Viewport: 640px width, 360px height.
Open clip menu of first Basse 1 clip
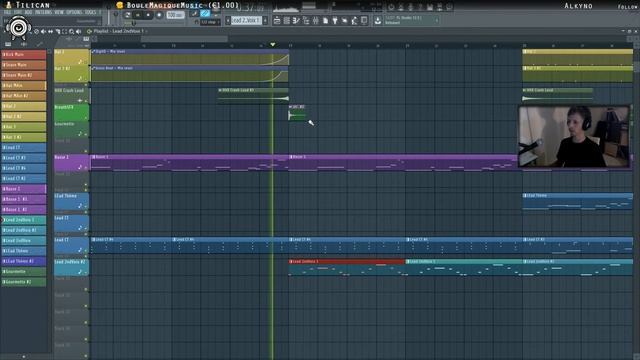(93, 157)
